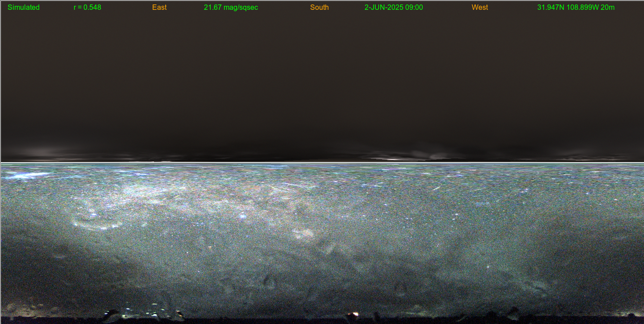Select the "2-JUN-2025 09:00" timestamp
Viewport: 644px width, 324px height.
394,8
